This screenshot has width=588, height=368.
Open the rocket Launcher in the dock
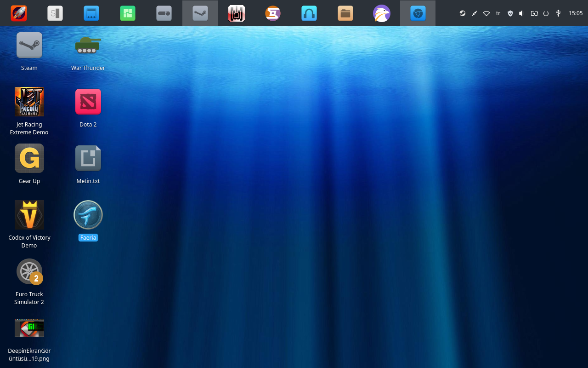click(19, 13)
